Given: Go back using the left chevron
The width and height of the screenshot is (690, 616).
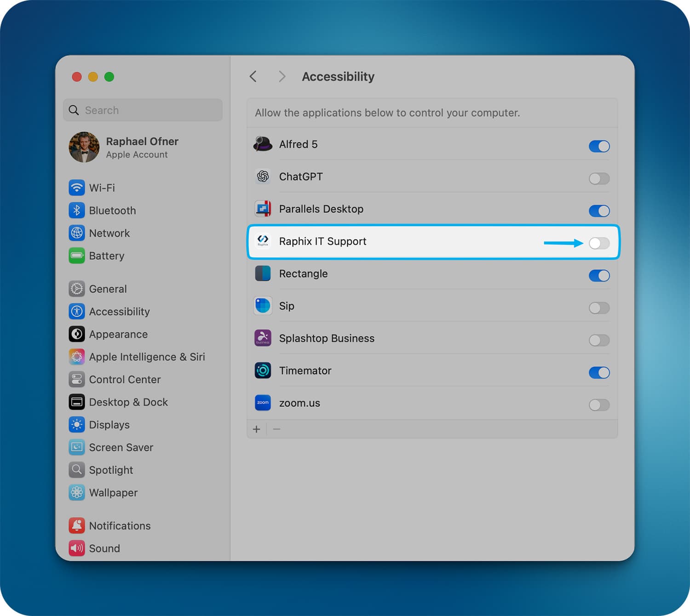Looking at the screenshot, I should (x=253, y=76).
